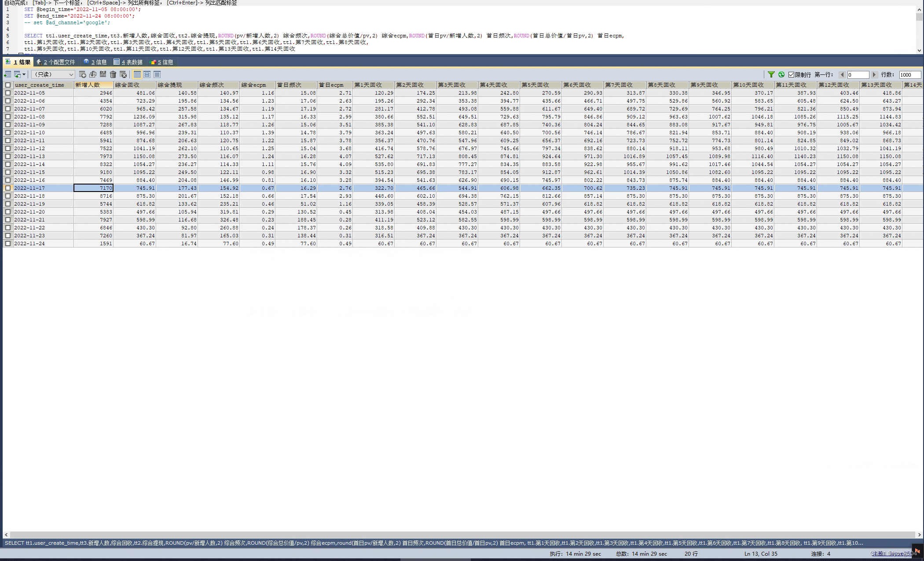Toggle the select-all header checkbox
Screen dimensions: 924x561
point(8,85)
